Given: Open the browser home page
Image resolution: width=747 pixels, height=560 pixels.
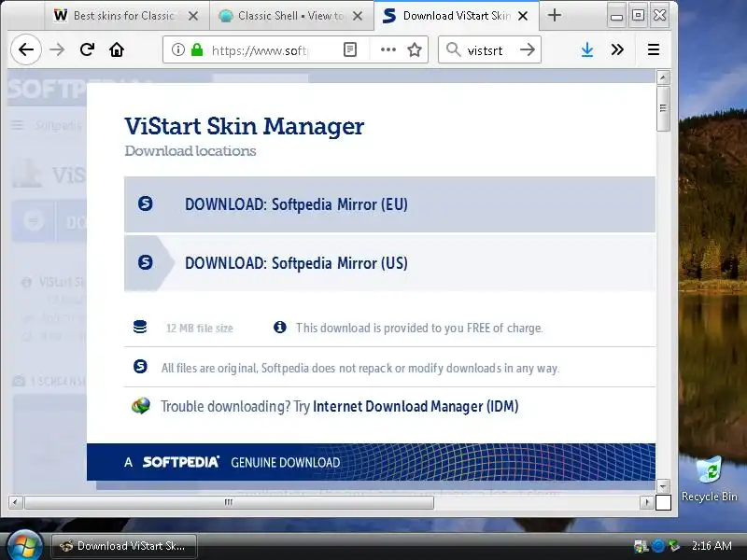Looking at the screenshot, I should click(x=117, y=49).
